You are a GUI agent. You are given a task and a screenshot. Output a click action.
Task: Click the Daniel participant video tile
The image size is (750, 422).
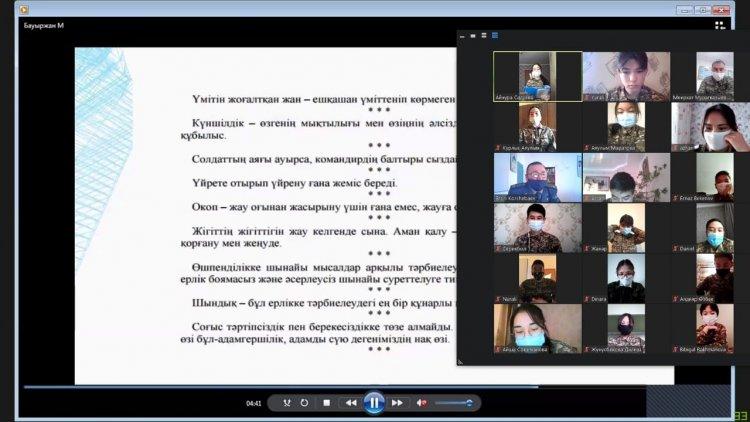point(714,228)
